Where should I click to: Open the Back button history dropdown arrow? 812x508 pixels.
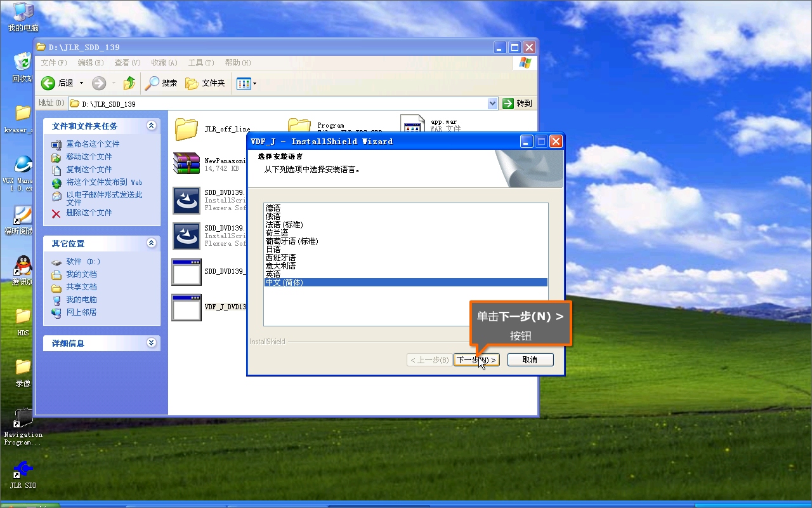click(x=81, y=83)
